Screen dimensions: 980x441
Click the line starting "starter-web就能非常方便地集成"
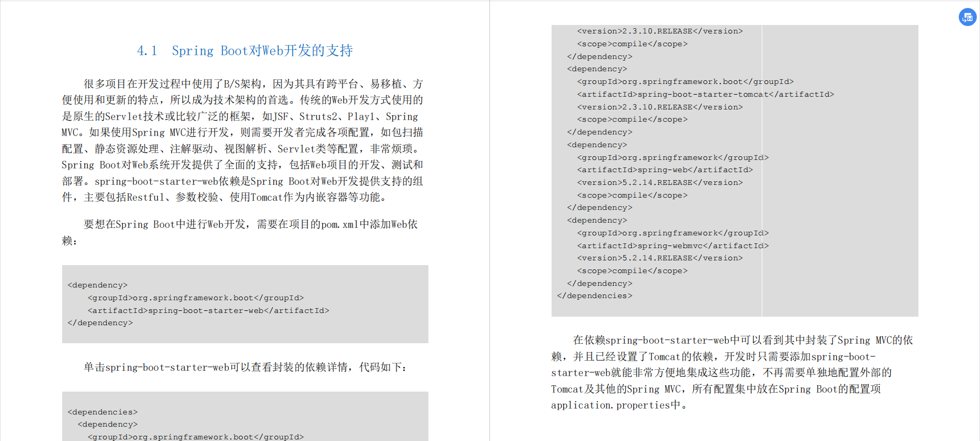[721, 372]
